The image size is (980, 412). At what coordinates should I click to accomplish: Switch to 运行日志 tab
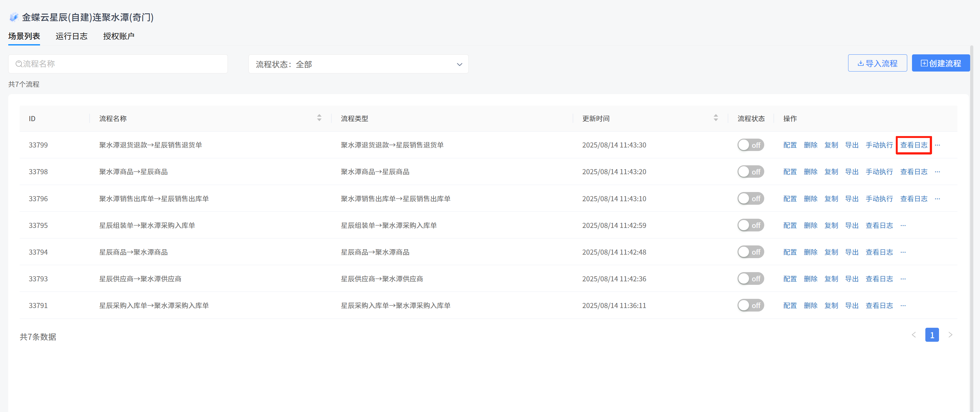[71, 36]
